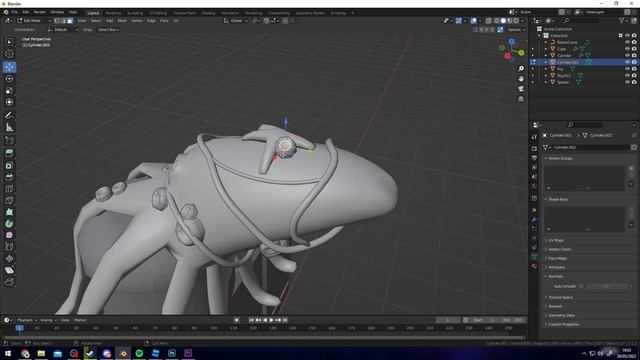Viewport: 640px width, 360px height.
Task: Open the Vertex menu in viewport header
Action: [x=137, y=20]
